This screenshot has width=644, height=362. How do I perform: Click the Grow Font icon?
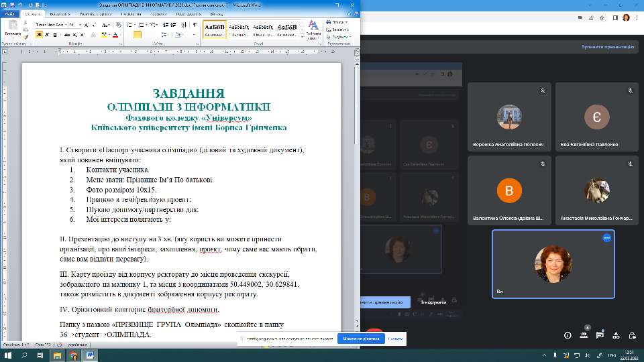pyautogui.click(x=87, y=25)
